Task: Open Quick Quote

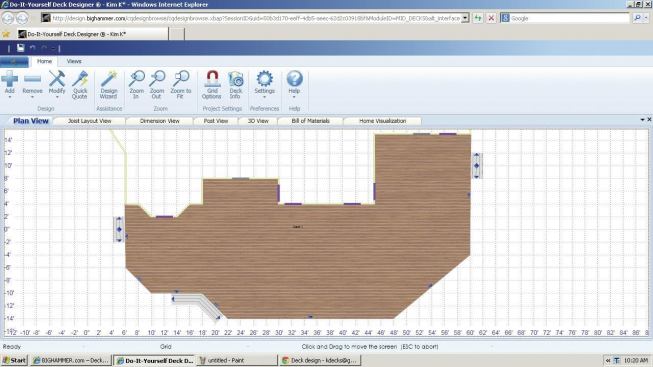Action: [x=80, y=85]
